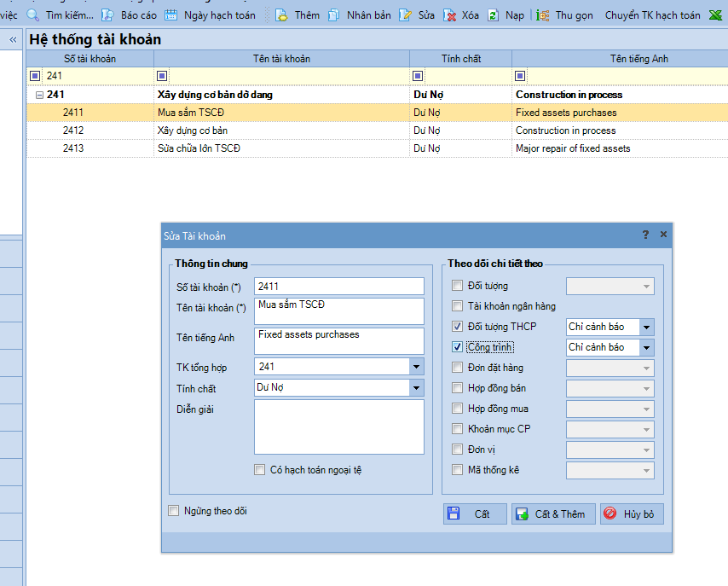
Task: Click the Xóa delete icon
Action: tap(449, 15)
